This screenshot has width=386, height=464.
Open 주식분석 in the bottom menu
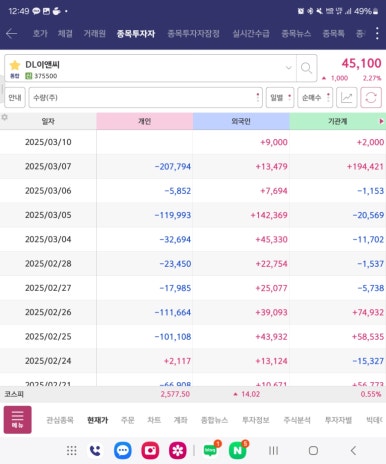tap(297, 420)
